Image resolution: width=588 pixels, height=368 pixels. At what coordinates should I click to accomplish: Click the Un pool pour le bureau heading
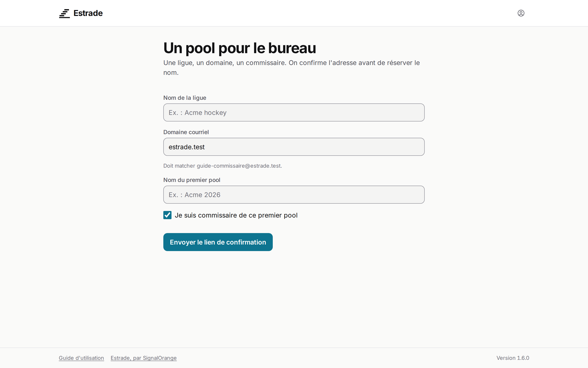pos(239,48)
